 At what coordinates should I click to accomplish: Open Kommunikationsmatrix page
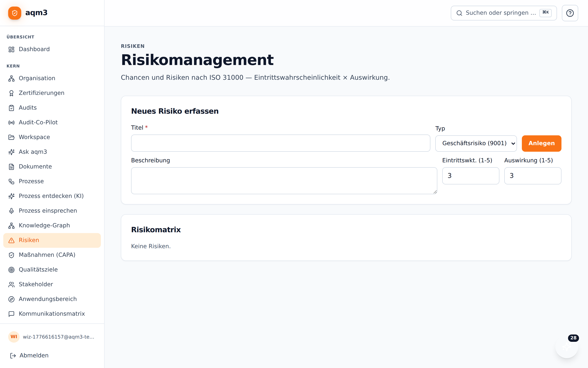52,314
